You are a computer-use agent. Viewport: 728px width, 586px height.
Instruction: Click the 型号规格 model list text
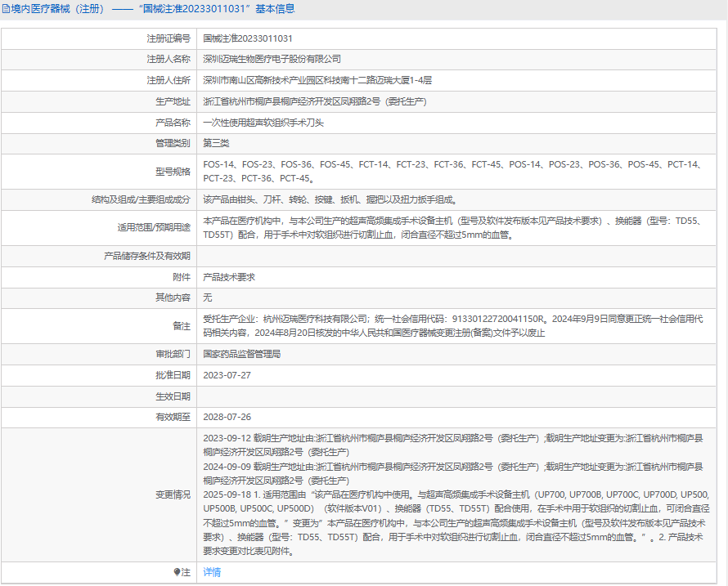[x=454, y=171]
